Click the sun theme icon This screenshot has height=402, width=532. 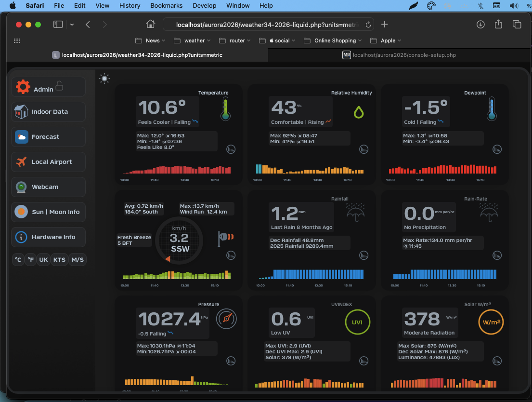point(104,78)
